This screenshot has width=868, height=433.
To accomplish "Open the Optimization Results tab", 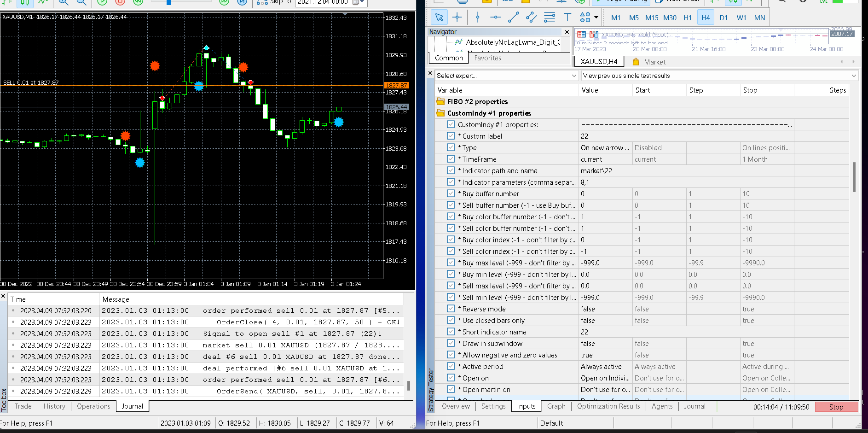I will point(608,406).
